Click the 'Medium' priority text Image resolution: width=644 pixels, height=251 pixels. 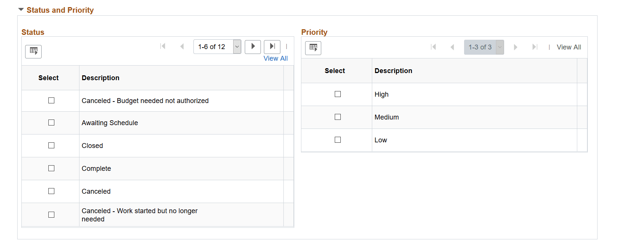386,117
